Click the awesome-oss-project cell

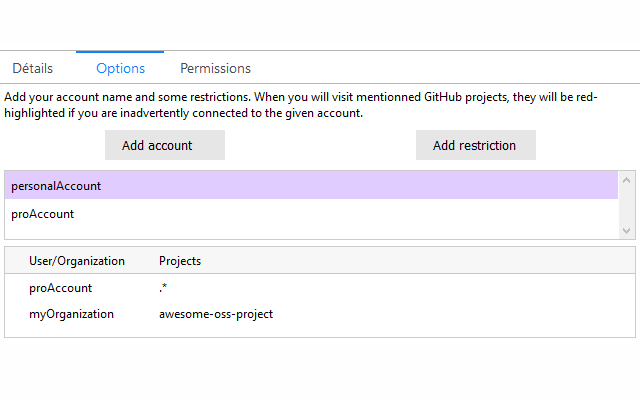point(216,314)
